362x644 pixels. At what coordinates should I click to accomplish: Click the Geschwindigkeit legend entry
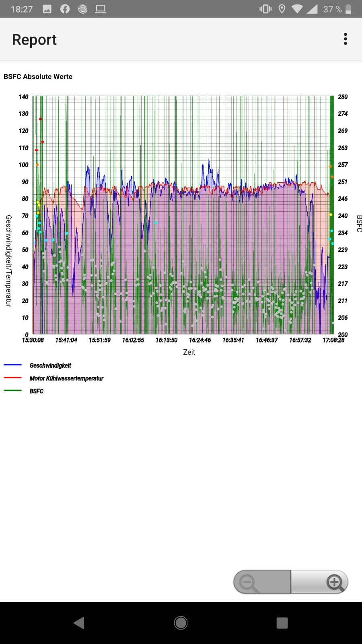pos(50,365)
